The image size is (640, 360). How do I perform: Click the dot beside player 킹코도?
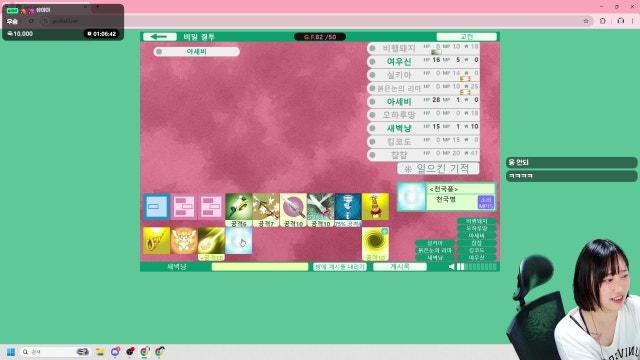pyautogui.click(x=372, y=142)
